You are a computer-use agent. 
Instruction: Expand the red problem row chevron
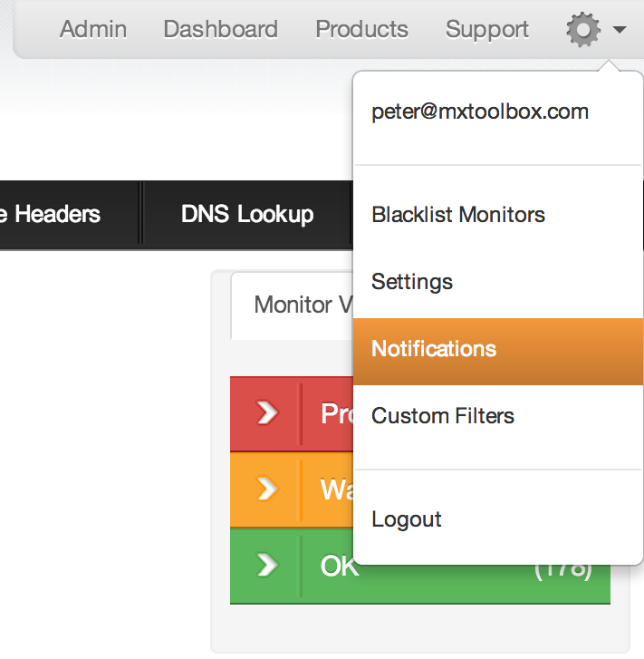click(x=266, y=413)
